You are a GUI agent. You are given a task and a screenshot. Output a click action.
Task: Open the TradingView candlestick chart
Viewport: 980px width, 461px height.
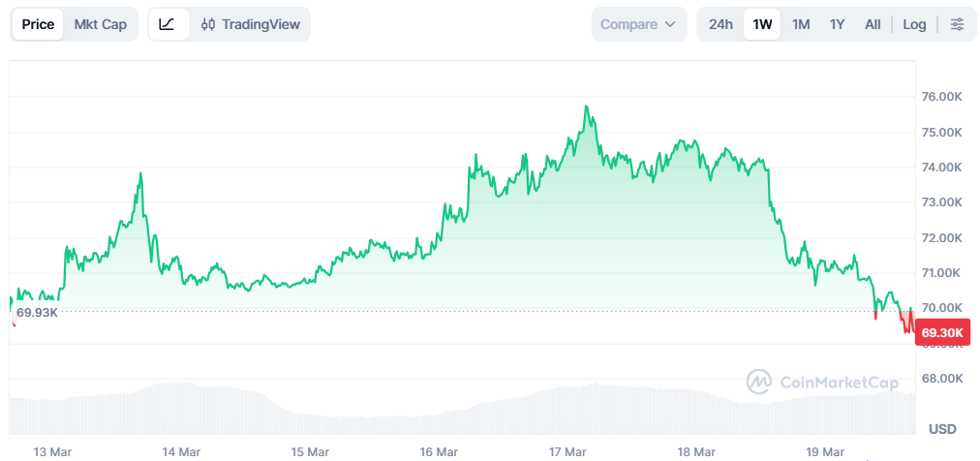(x=251, y=24)
